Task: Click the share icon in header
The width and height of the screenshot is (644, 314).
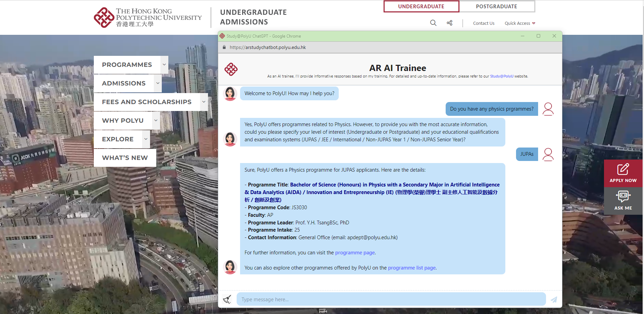Action: tap(449, 23)
